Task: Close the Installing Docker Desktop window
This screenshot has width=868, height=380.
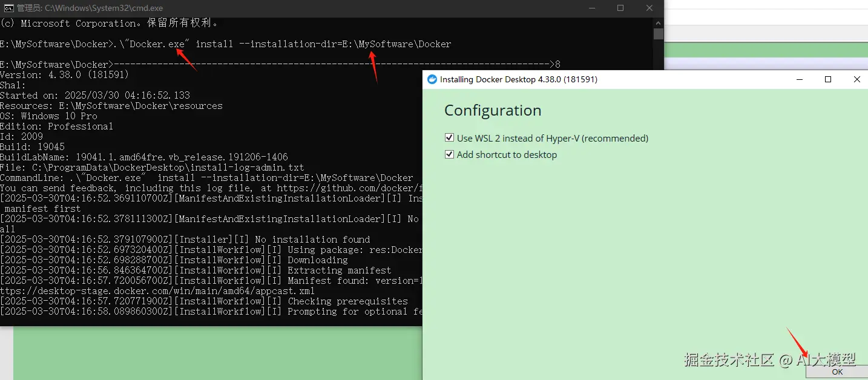Action: [856, 79]
